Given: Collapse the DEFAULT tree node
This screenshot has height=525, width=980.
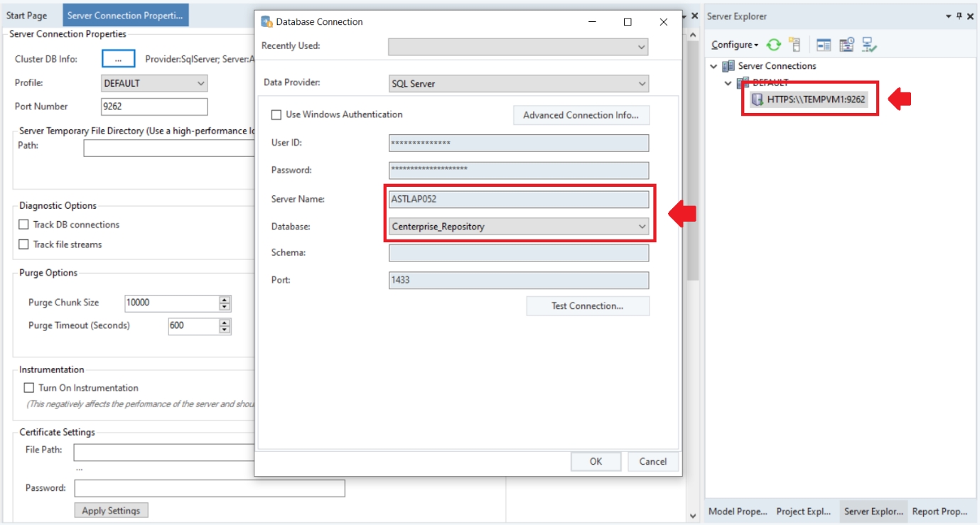Looking at the screenshot, I should coord(728,83).
